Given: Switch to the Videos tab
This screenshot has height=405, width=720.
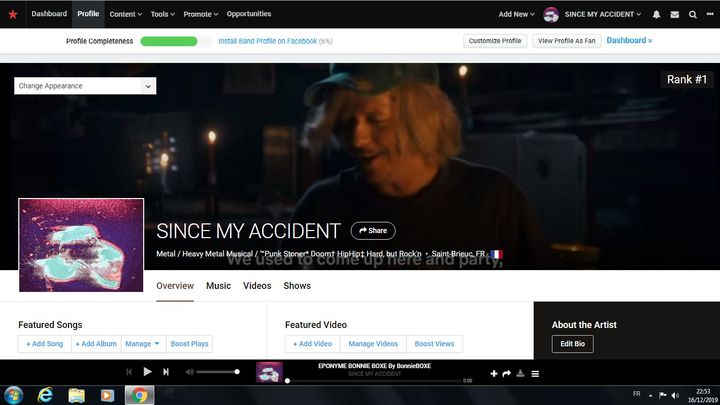Looking at the screenshot, I should (257, 286).
